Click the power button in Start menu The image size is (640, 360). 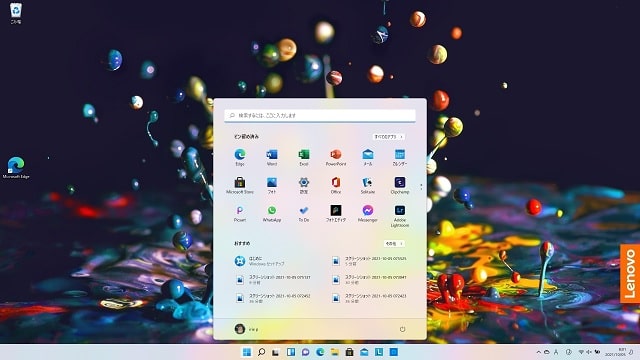click(402, 329)
